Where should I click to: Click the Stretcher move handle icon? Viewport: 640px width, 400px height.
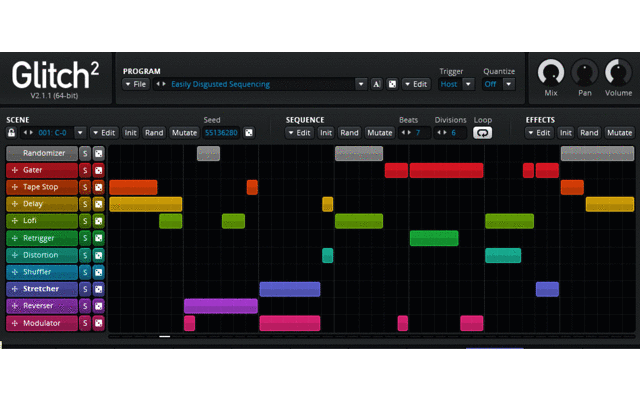[x=15, y=289]
